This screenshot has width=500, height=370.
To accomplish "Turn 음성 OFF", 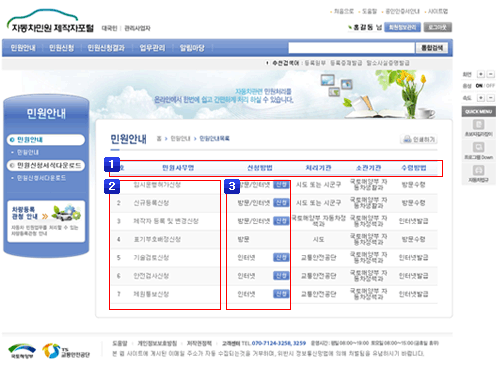I will click(x=490, y=86).
